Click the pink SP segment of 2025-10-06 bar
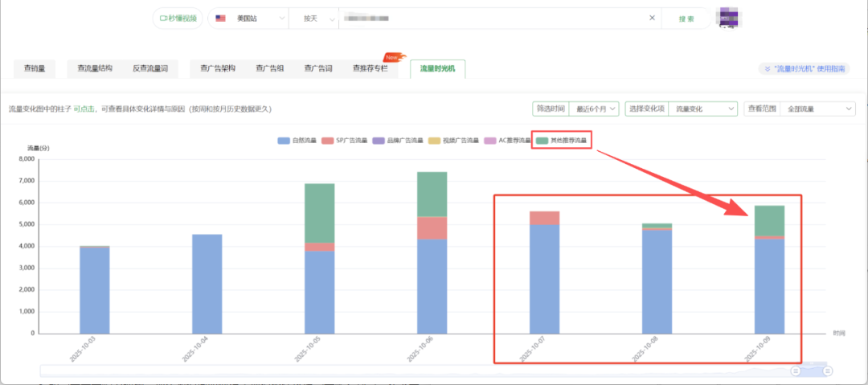868x385 pixels. [x=432, y=227]
